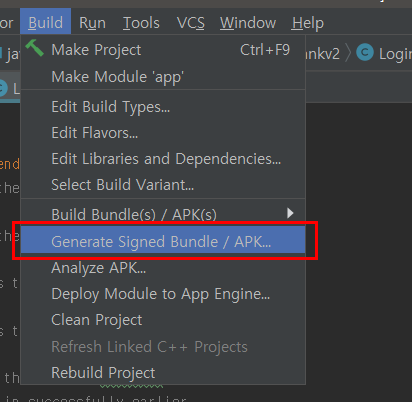Select Make Module 'app'
The height and width of the screenshot is (402, 412).
(x=163, y=76)
